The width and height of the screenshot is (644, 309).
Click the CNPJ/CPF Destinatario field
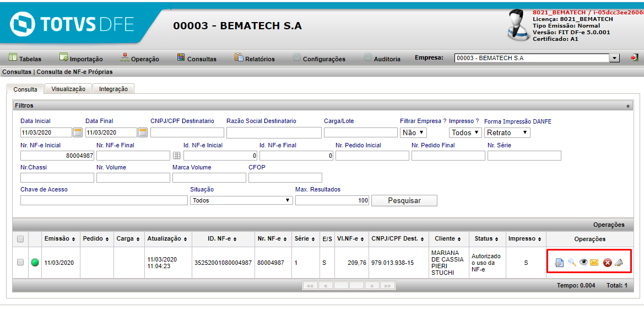tap(187, 132)
